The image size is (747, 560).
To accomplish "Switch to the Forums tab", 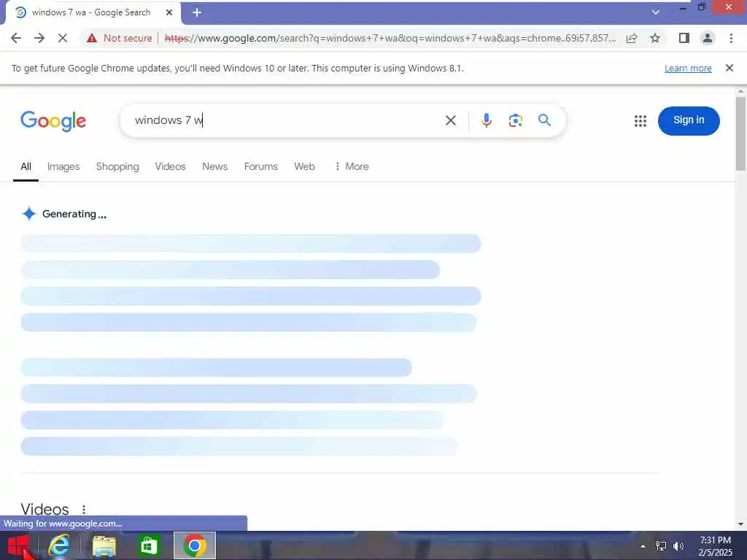I will pos(261,167).
